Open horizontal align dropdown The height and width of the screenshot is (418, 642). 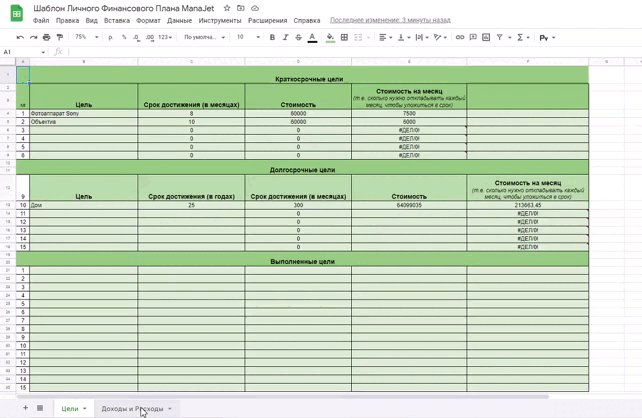pyautogui.click(x=385, y=37)
